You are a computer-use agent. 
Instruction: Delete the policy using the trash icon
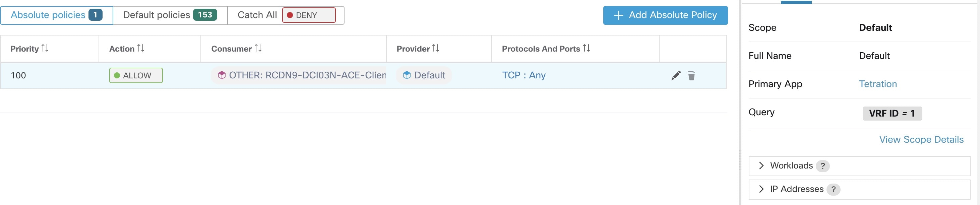[691, 76]
